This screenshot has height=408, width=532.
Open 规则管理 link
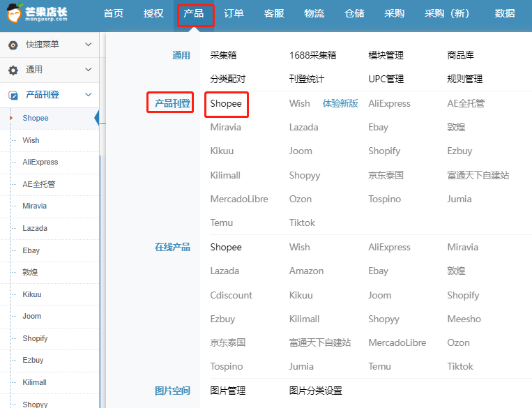[465, 79]
